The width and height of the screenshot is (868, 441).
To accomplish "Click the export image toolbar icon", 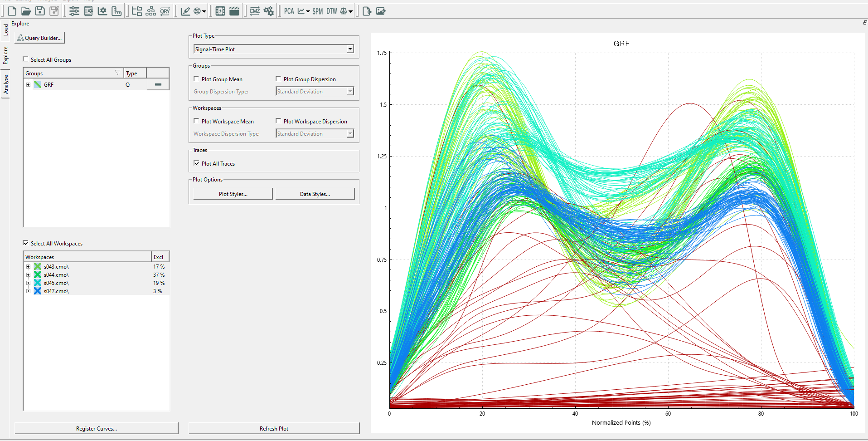I will point(381,11).
